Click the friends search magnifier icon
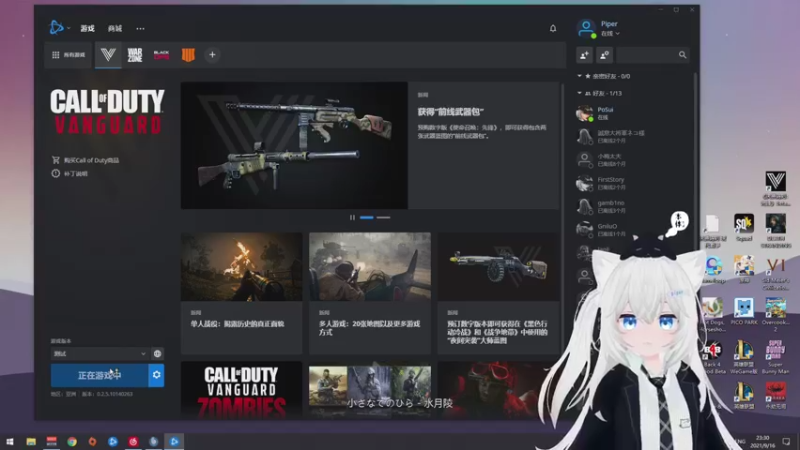The width and height of the screenshot is (800, 450). pos(682,55)
